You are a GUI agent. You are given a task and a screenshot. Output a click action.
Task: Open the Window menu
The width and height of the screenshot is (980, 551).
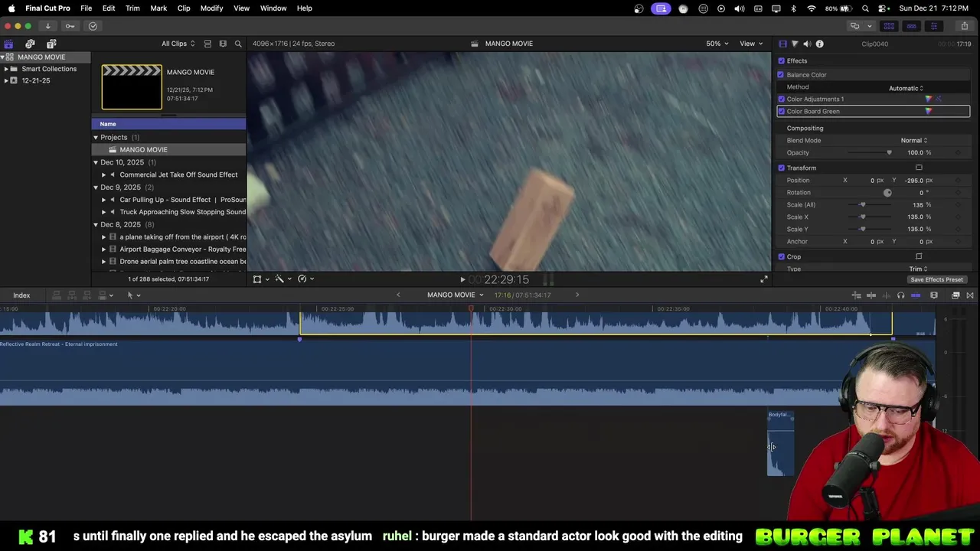click(273, 8)
